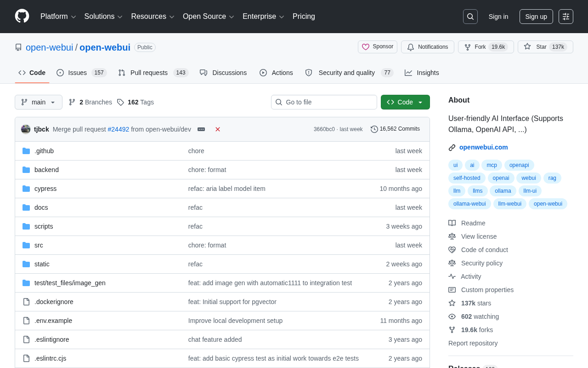
Task: Open the static folder
Action: (x=42, y=264)
